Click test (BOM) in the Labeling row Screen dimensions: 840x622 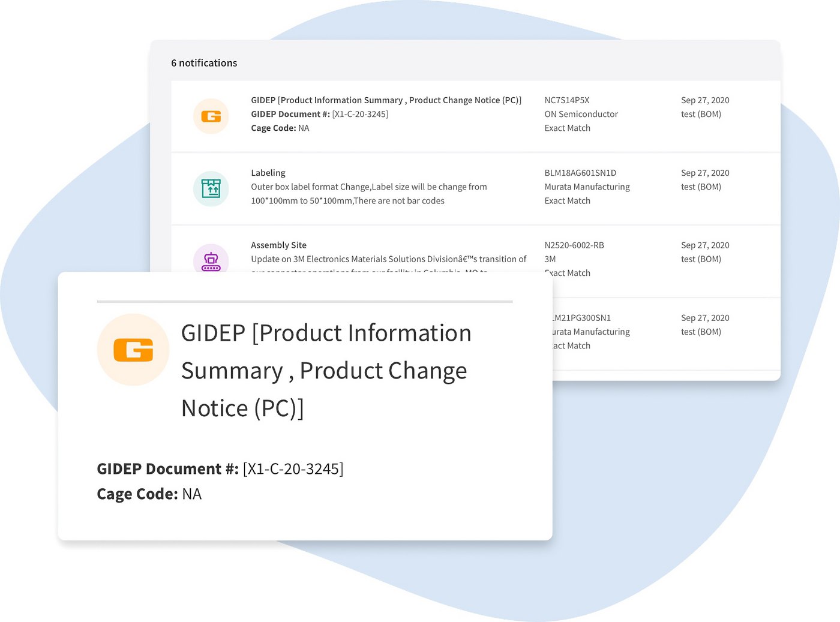click(701, 187)
